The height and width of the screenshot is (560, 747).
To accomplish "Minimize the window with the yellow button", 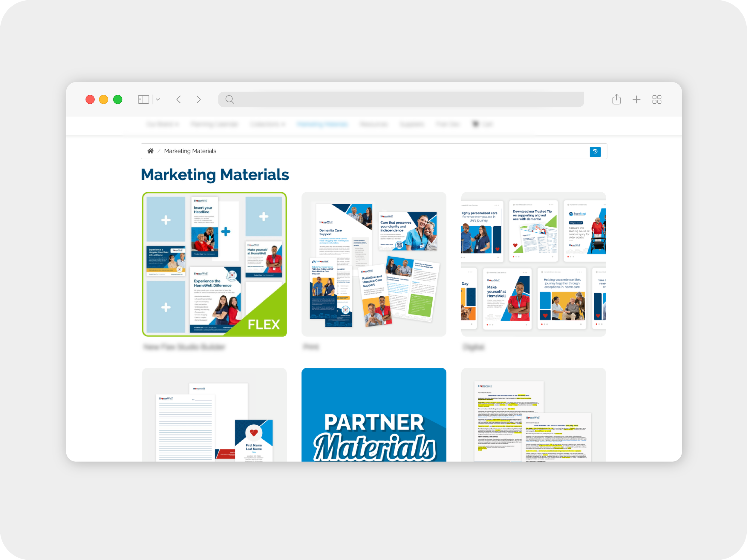I will 104,99.
